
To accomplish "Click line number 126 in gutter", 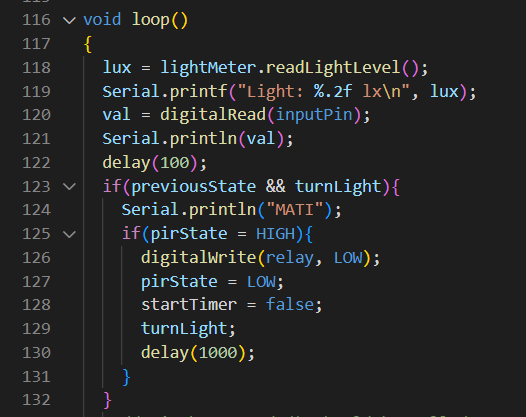I will [x=36, y=258].
